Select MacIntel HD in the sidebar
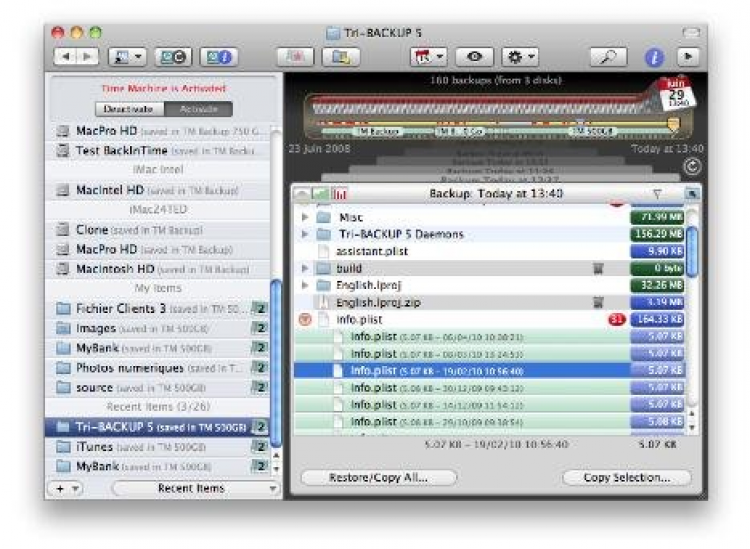This screenshot has width=750, height=549. click(x=158, y=190)
